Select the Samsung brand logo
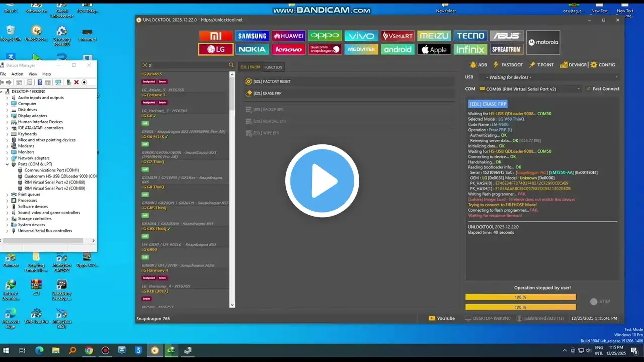The height and width of the screenshot is (362, 644). coord(253,36)
